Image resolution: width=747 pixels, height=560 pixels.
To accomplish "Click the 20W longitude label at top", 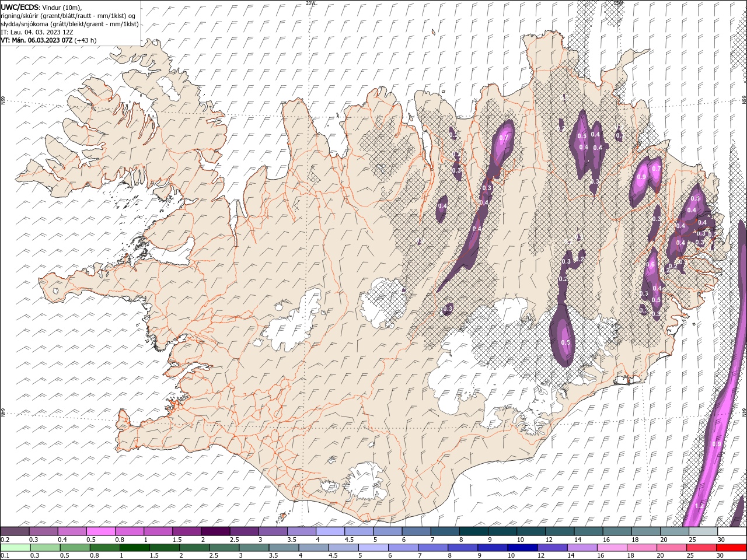I will 310,2.
